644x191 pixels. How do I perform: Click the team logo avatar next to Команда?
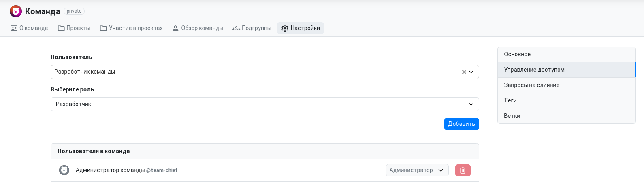16,11
